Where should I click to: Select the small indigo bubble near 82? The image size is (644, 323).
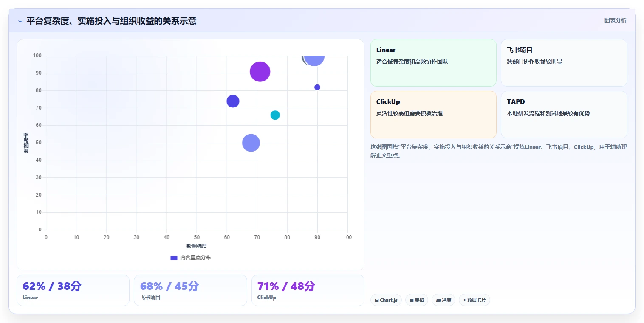(317, 87)
